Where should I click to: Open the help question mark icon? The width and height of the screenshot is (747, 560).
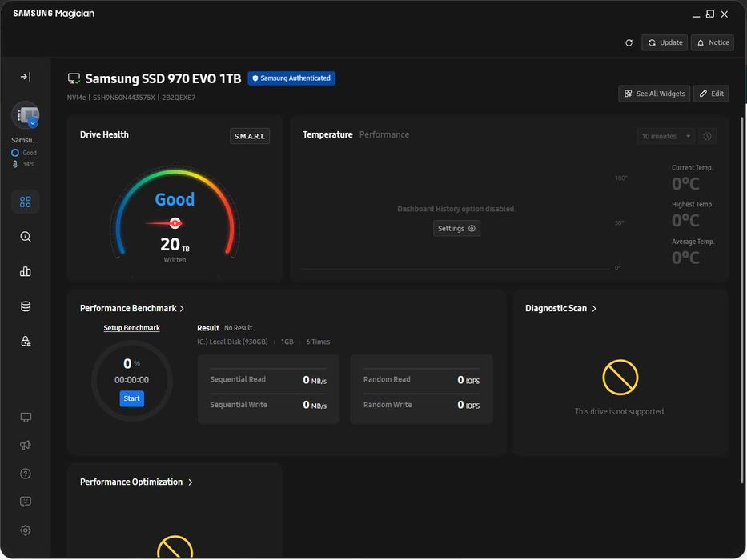pyautogui.click(x=26, y=474)
